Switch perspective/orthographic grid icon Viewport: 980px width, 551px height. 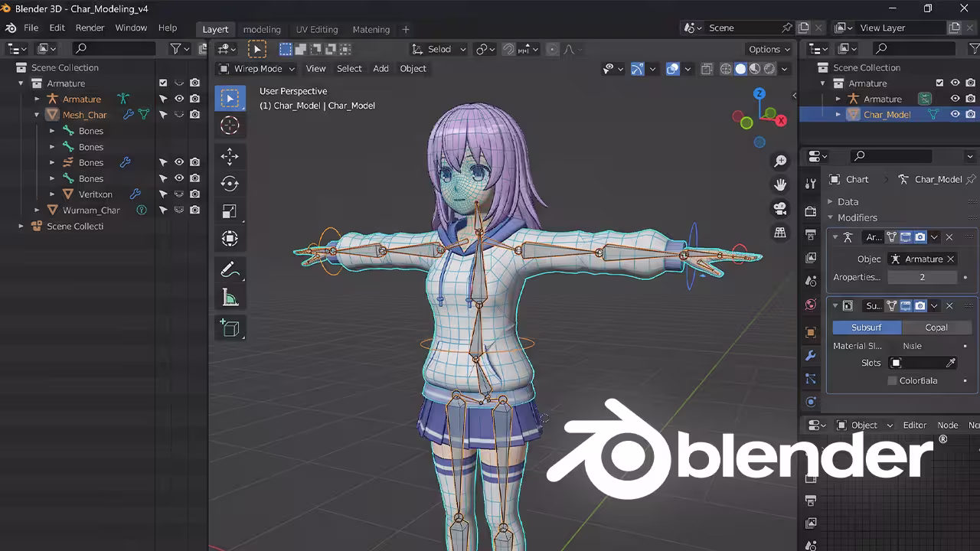tap(780, 232)
